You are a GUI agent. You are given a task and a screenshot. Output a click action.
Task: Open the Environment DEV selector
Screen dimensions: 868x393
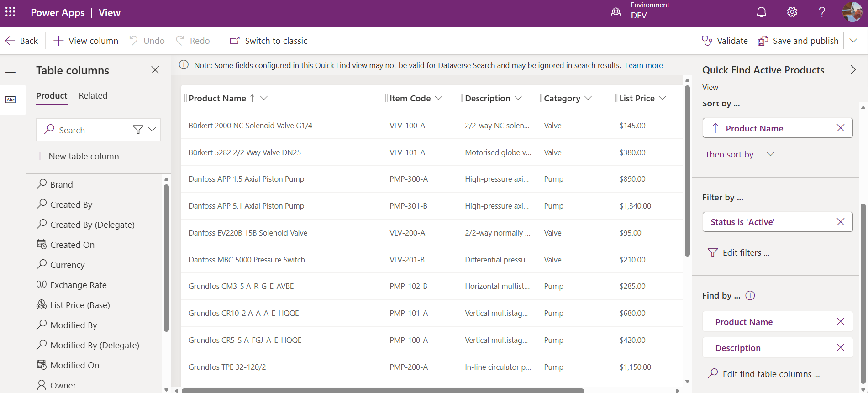click(x=640, y=10)
